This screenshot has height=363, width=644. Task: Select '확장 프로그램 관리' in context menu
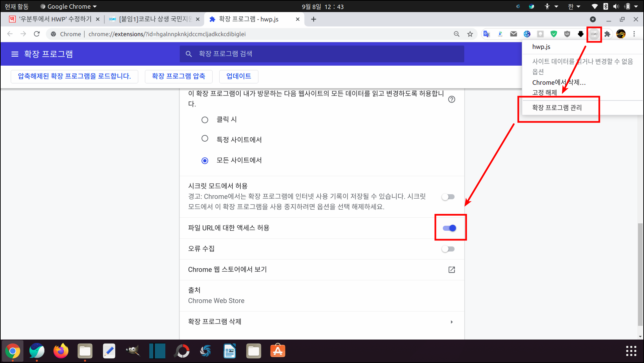(x=557, y=107)
